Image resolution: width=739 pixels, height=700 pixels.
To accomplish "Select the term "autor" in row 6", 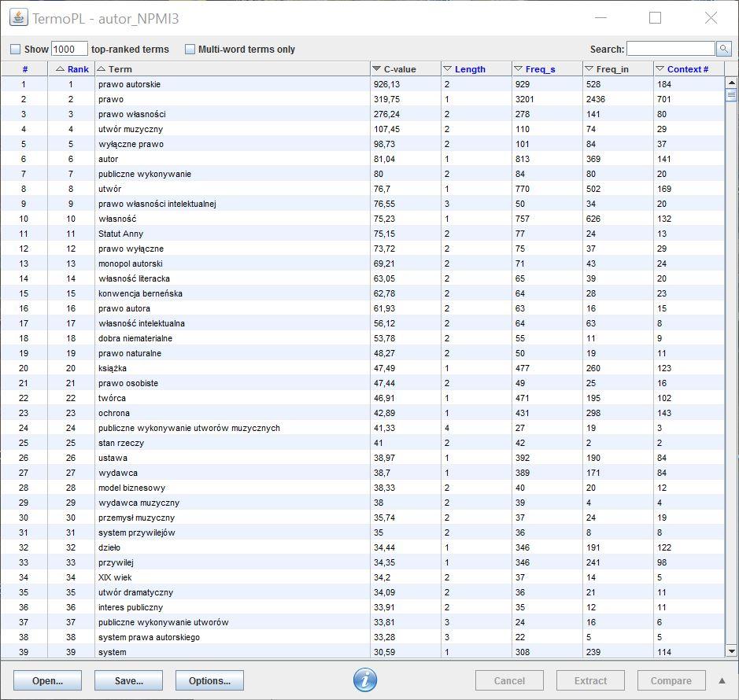I will tap(108, 159).
